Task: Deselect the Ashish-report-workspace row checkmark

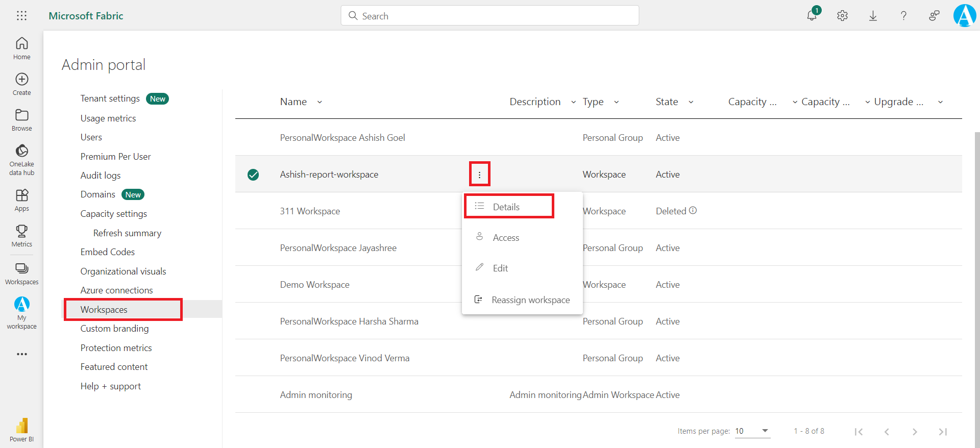Action: [x=253, y=175]
